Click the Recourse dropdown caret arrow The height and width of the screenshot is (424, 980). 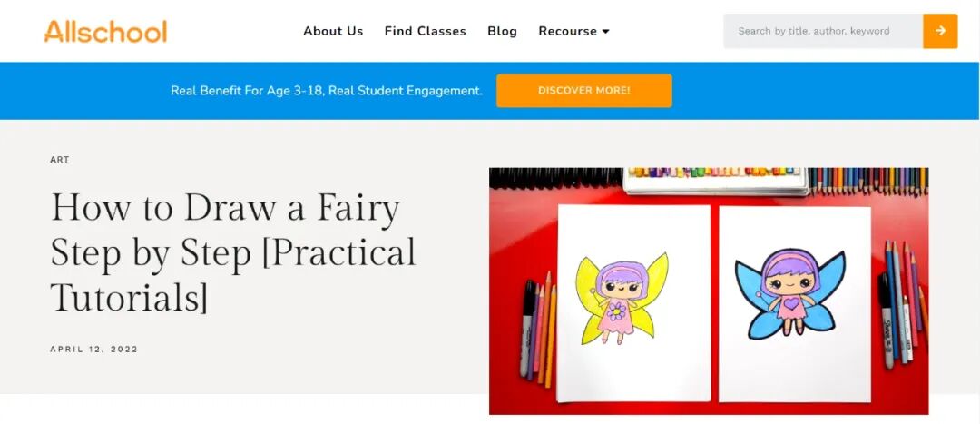(x=606, y=32)
